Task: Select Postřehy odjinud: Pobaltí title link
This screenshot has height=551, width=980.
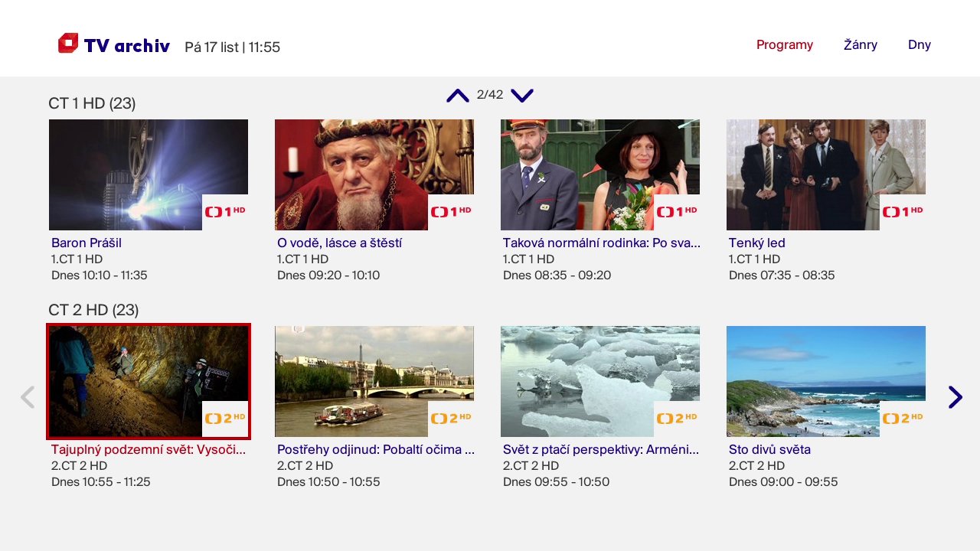Action: click(x=376, y=449)
